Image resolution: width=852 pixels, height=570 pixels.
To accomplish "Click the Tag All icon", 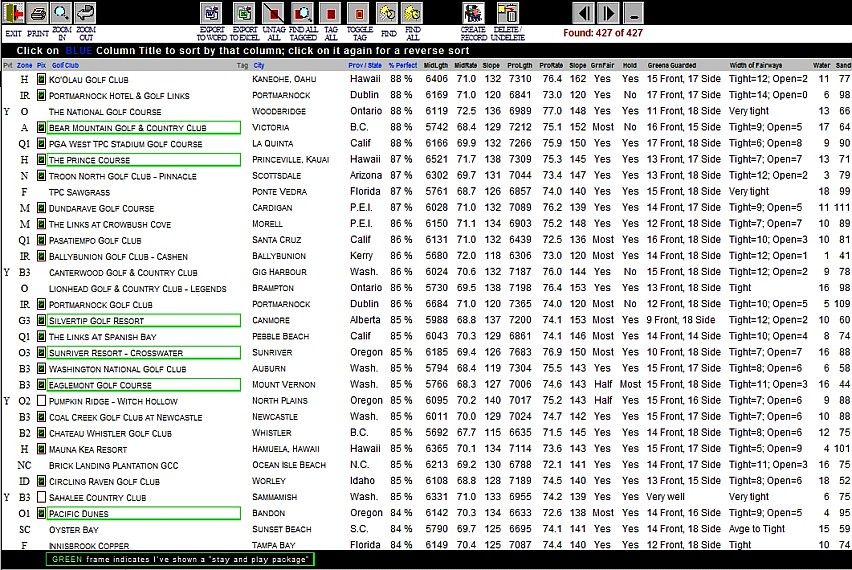I will pyautogui.click(x=330, y=13).
